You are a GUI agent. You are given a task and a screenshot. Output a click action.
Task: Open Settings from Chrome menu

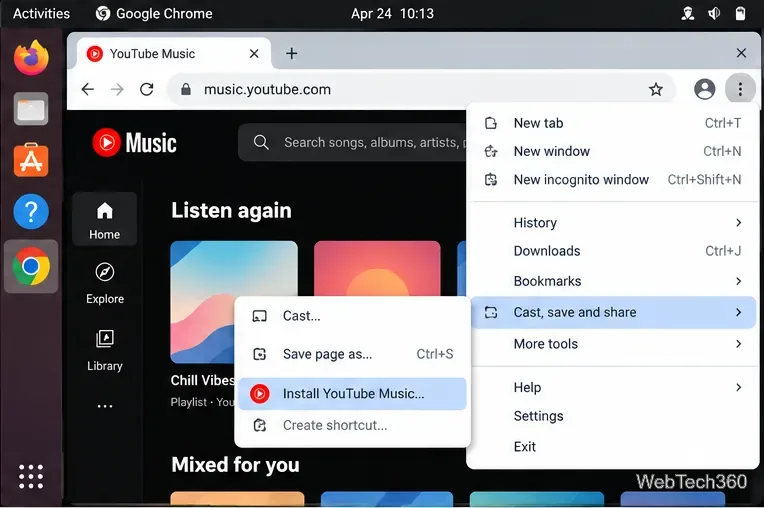tap(612, 416)
